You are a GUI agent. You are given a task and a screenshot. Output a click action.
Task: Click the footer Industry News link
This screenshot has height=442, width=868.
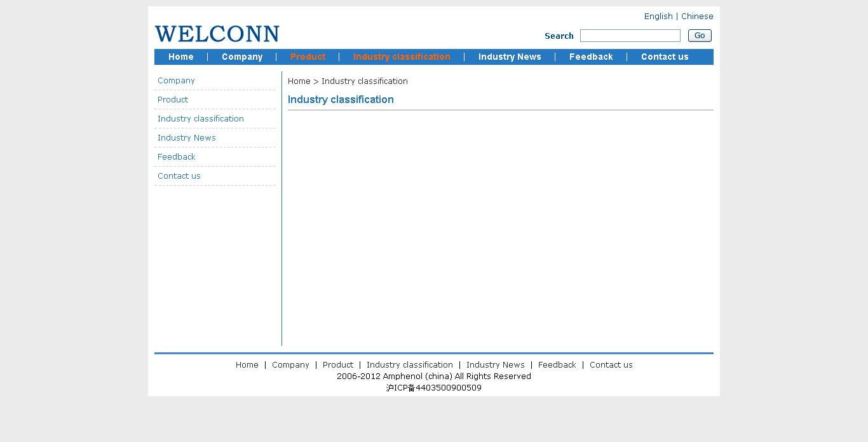(495, 365)
